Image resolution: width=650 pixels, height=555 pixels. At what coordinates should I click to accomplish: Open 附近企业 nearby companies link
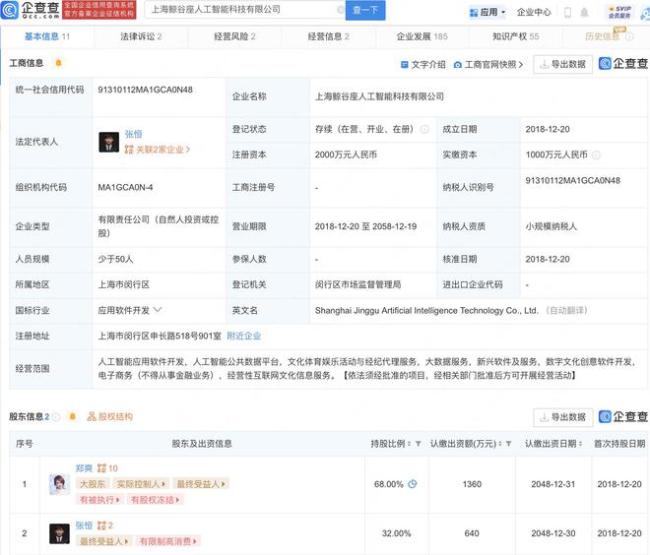coord(244,336)
